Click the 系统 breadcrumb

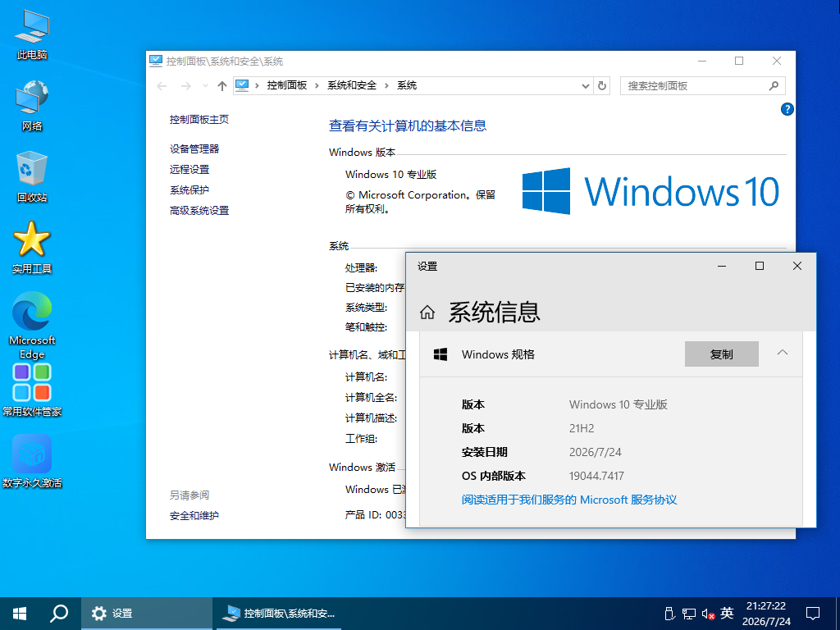point(407,85)
